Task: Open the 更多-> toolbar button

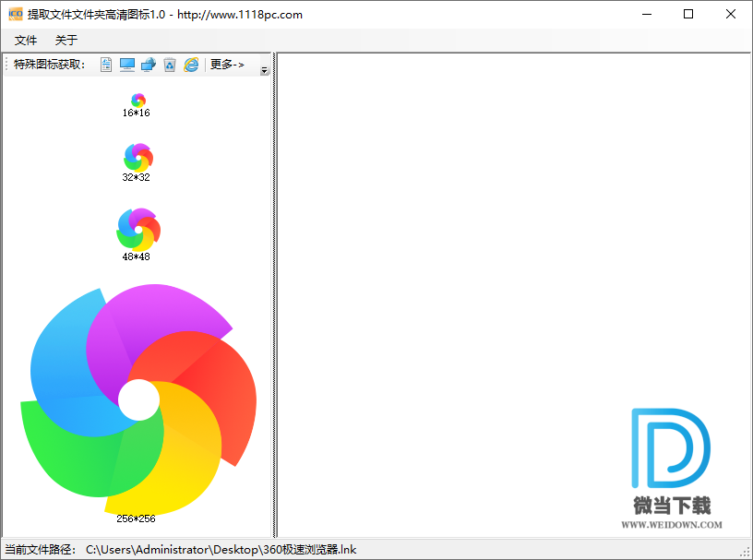Action: click(227, 65)
